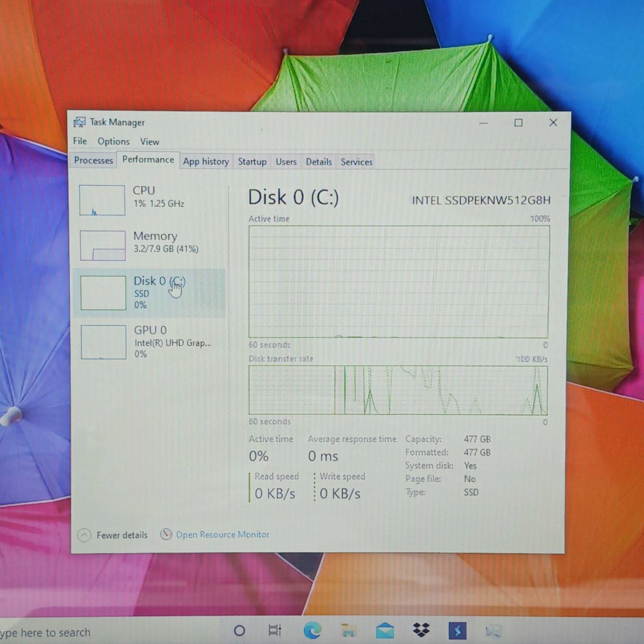Collapse view with Fewer details
Screen dimensions: 644x644
[x=113, y=535]
